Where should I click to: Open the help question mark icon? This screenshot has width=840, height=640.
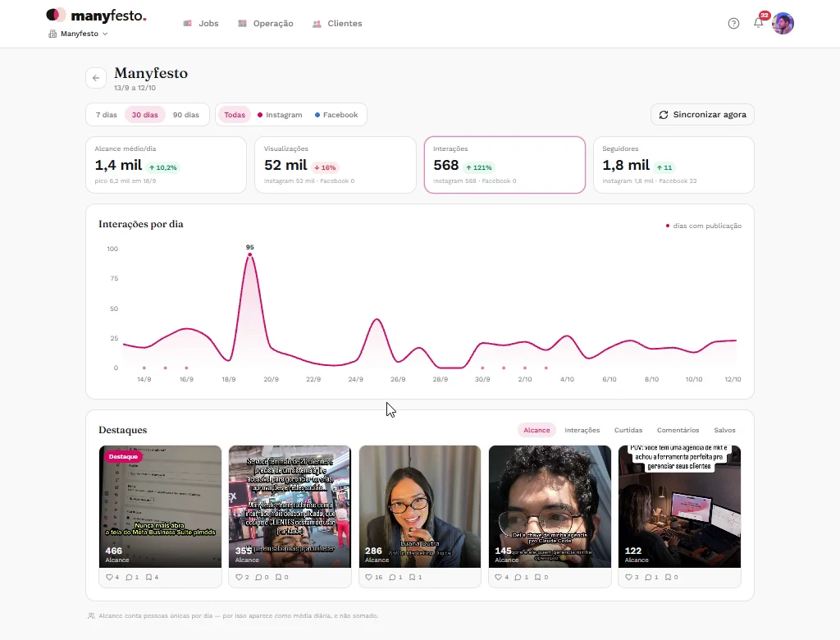pos(733,23)
